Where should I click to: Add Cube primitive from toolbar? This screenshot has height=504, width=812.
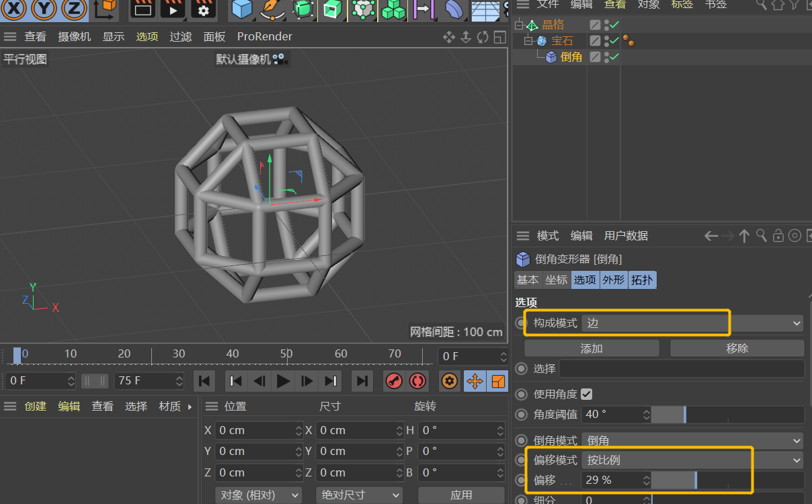242,9
